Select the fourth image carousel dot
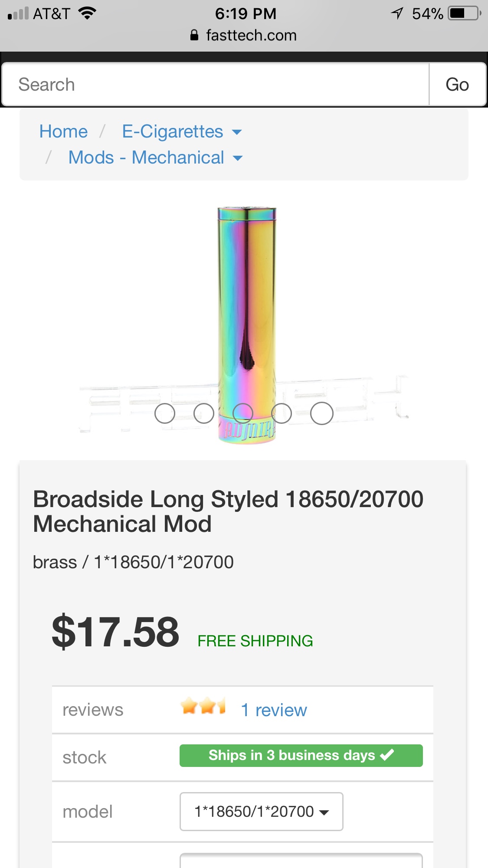Image resolution: width=488 pixels, height=868 pixels. point(282,413)
